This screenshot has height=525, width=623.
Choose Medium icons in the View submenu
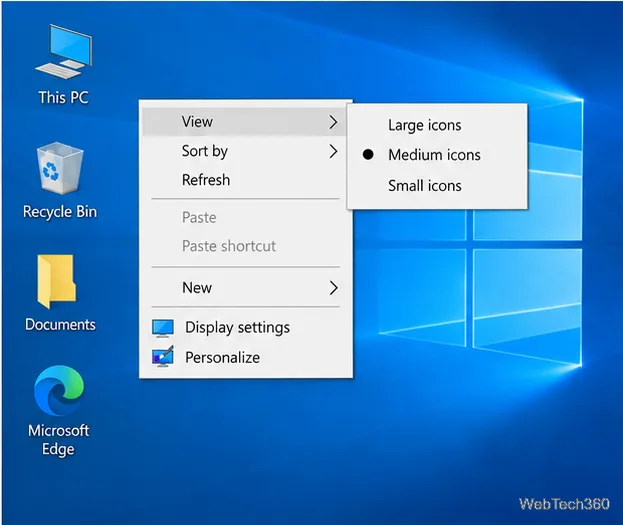coord(437,155)
